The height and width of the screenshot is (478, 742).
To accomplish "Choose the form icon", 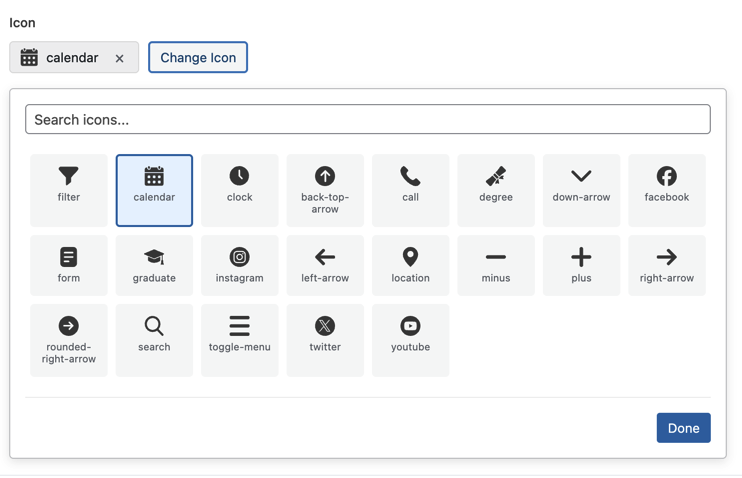I will pyautogui.click(x=69, y=266).
